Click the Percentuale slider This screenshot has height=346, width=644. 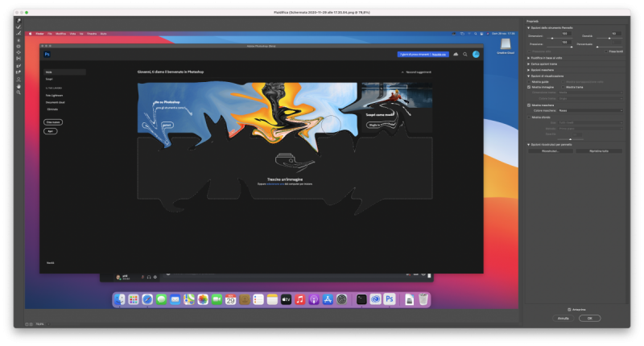pos(609,47)
